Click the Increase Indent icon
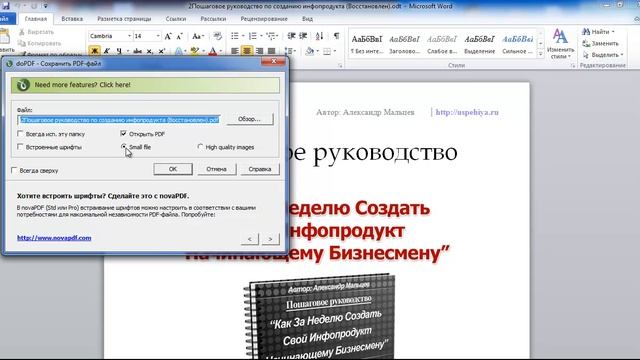Screen dimensions: 640x360 point(303,36)
